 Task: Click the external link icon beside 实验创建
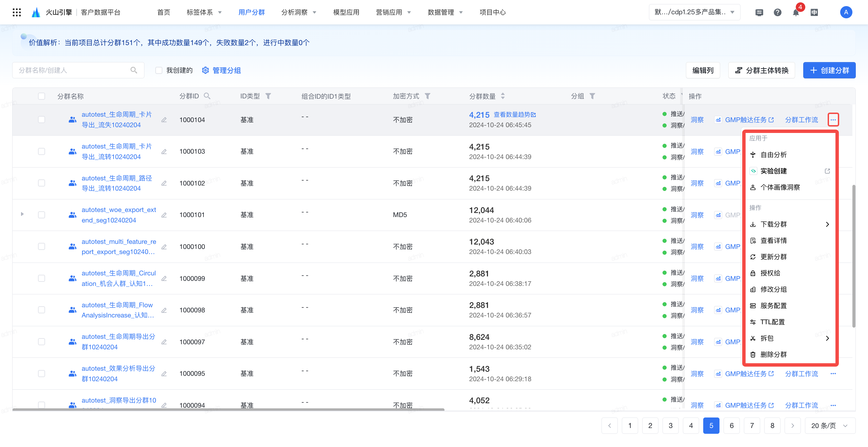(x=827, y=171)
